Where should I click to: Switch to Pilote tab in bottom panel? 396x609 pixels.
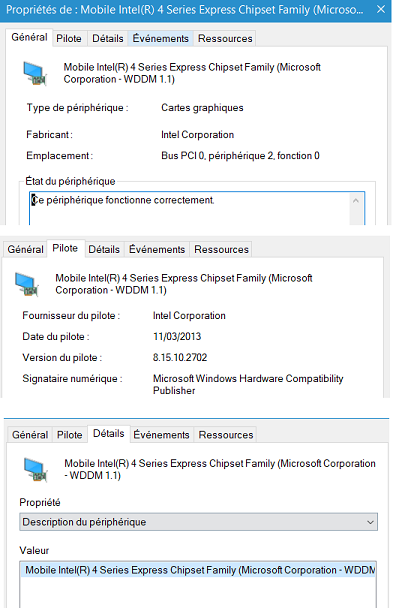pyautogui.click(x=70, y=435)
